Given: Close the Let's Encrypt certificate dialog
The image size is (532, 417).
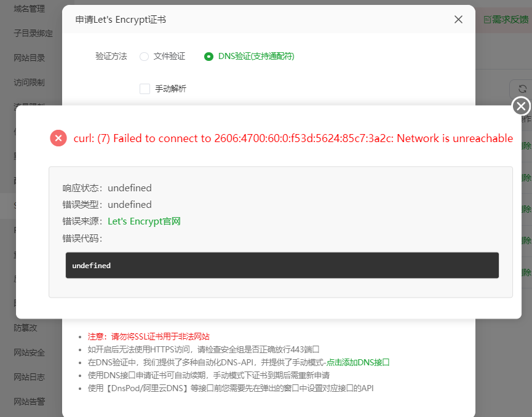Looking at the screenshot, I should [x=458, y=20].
